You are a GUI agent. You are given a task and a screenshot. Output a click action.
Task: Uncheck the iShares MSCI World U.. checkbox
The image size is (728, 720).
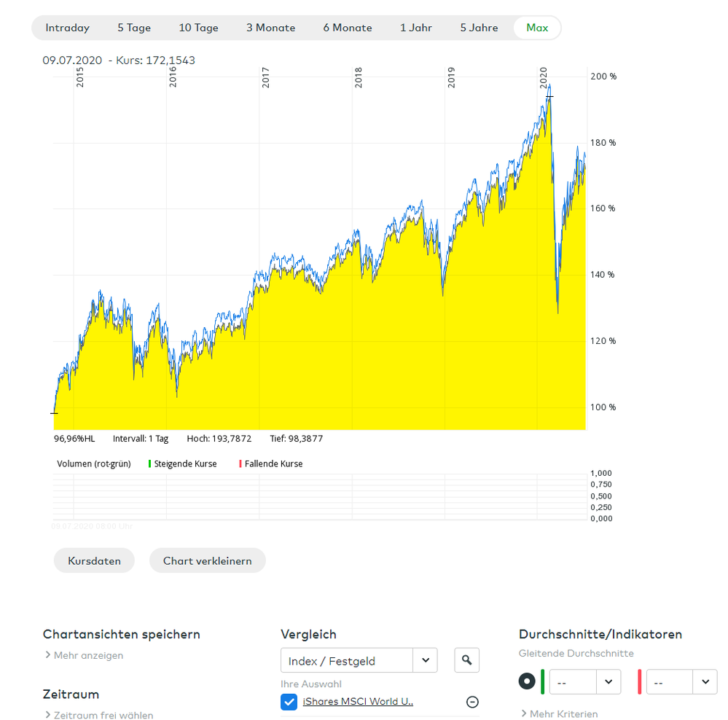[x=289, y=702]
